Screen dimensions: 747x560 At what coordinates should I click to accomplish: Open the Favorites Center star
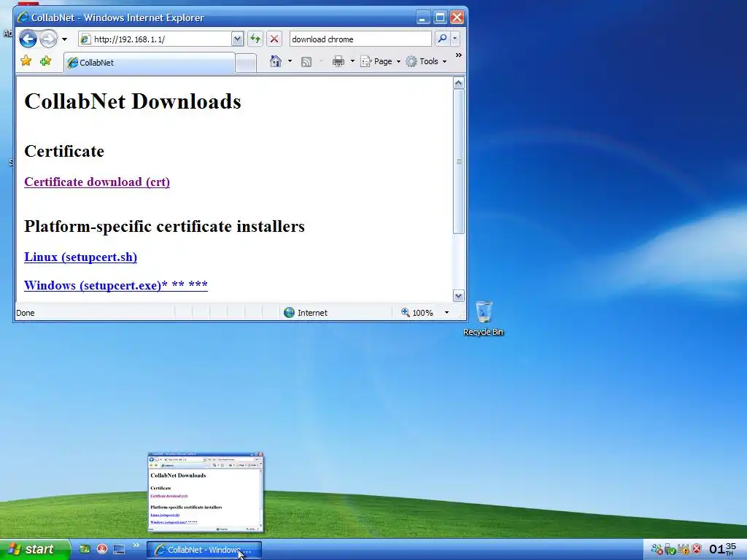(26, 61)
